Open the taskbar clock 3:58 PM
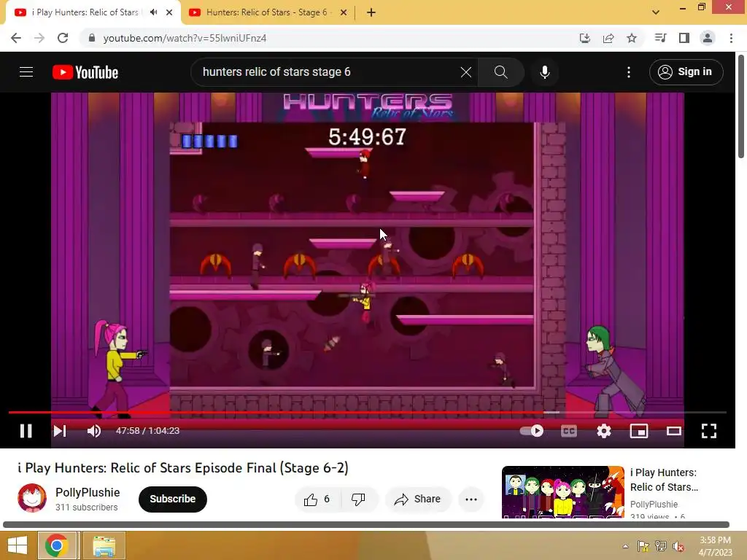 [x=715, y=546]
